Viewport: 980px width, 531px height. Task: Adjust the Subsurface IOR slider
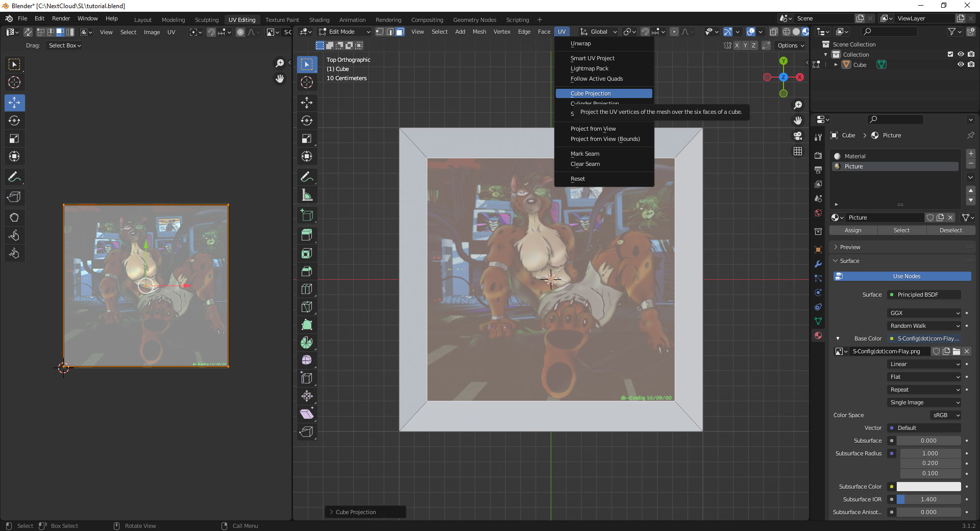[928, 499]
